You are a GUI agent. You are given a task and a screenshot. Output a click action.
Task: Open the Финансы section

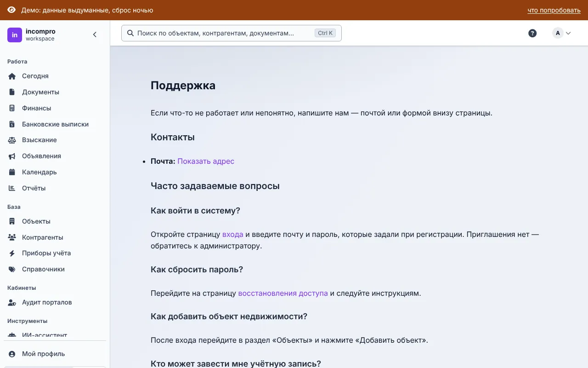click(x=55, y=108)
